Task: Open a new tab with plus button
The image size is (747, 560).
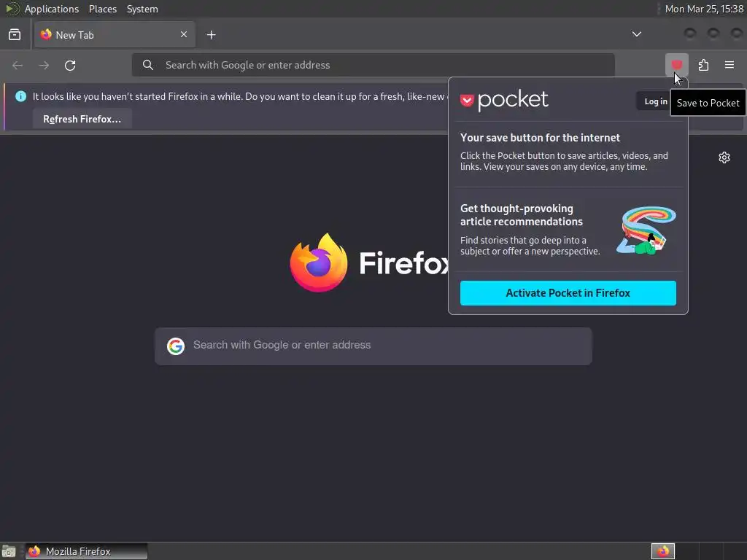Action: (211, 35)
